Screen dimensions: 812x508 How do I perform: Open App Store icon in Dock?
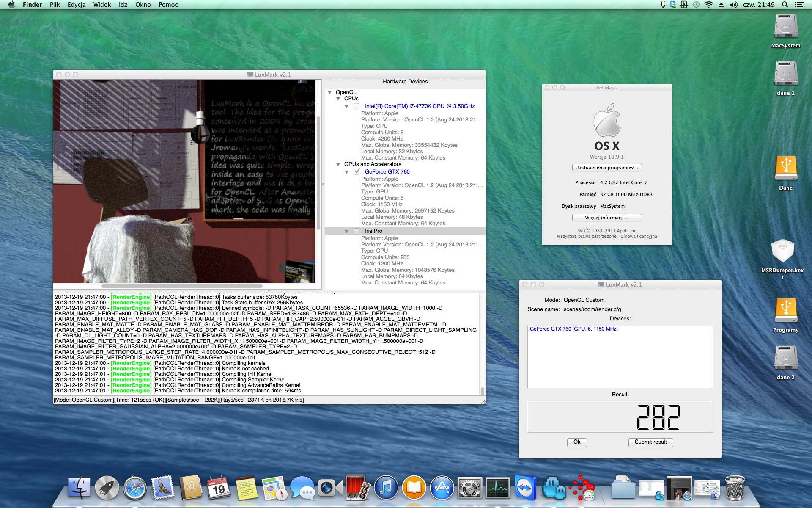442,488
